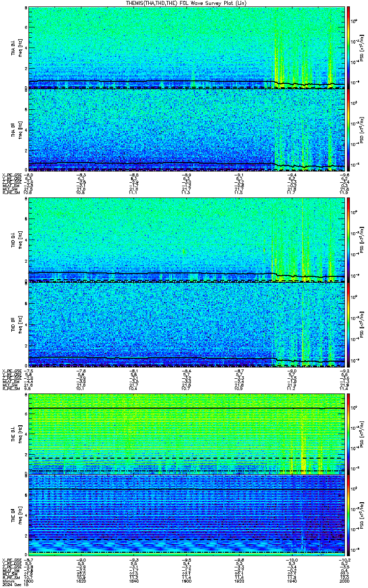Click the PSD [nT²/Hz] label beside THA B⊥
Image resolution: width=368 pixels, height=588 pixels.
coord(362,48)
